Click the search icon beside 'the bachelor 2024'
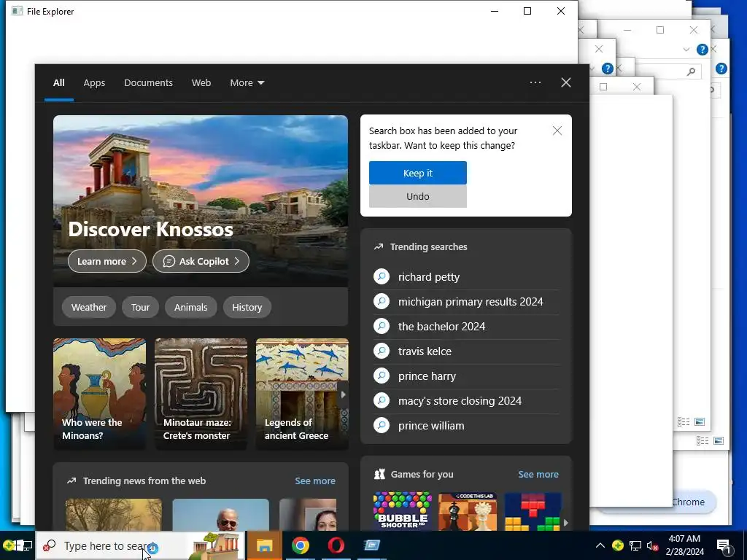 [x=382, y=326]
